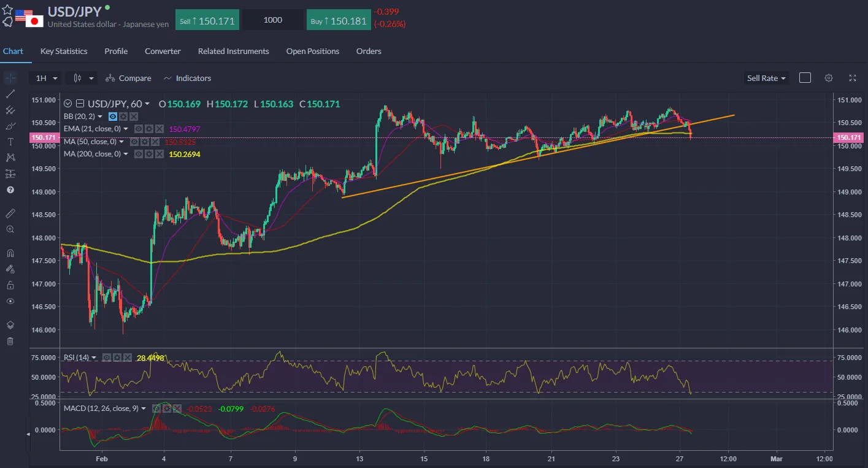Screen dimensions: 868x468
Task: Click the quantity field showing 1000
Action: tap(272, 20)
